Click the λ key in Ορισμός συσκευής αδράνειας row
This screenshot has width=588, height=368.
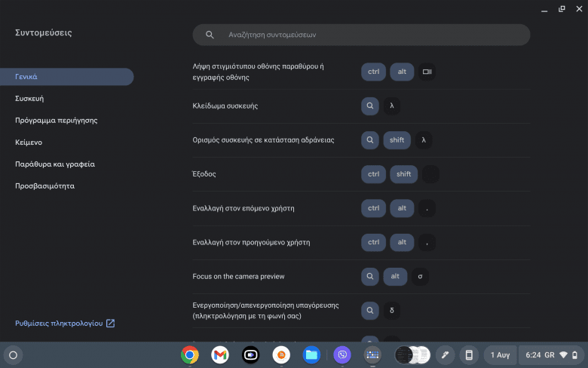click(x=424, y=140)
